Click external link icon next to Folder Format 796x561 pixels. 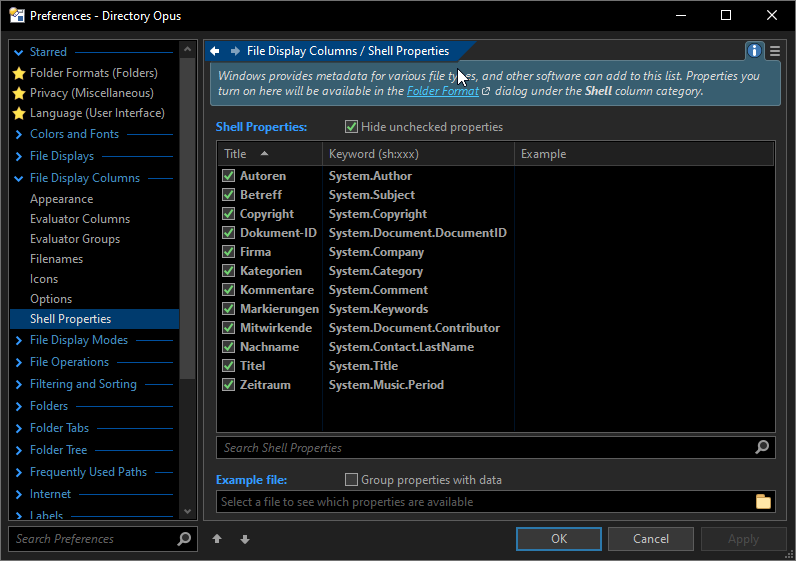point(486,91)
